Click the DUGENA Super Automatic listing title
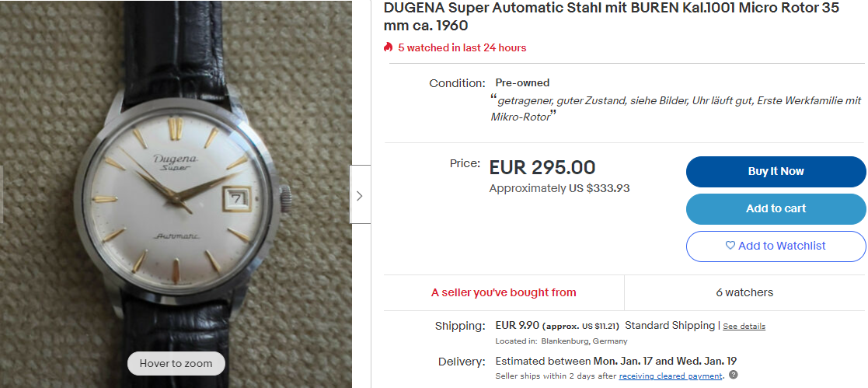This screenshot has height=388, width=868. coord(611,16)
